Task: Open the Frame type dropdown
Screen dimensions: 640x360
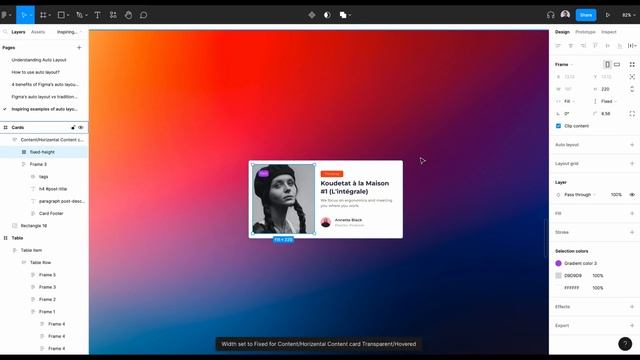Action: point(564,64)
